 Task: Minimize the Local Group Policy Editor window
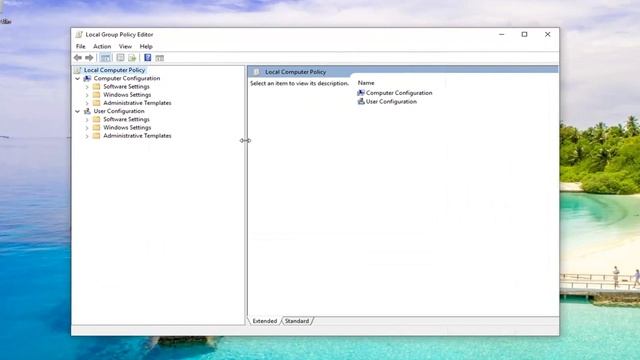click(502, 35)
